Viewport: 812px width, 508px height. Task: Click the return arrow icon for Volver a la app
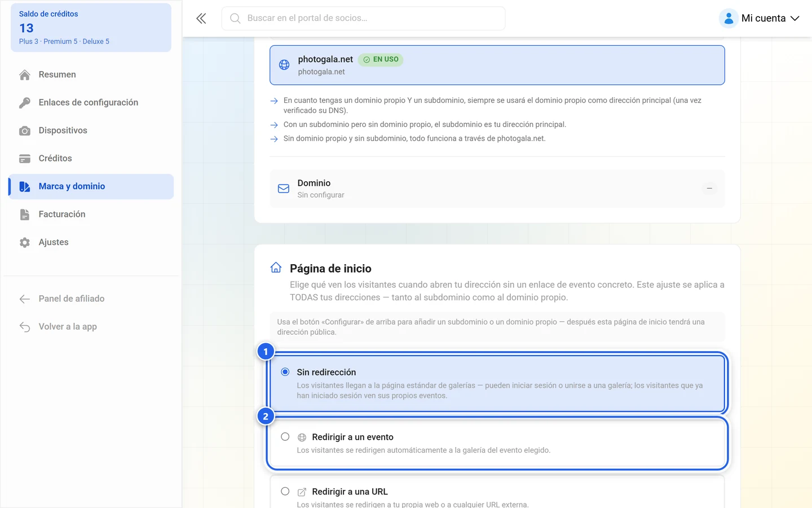(25, 327)
